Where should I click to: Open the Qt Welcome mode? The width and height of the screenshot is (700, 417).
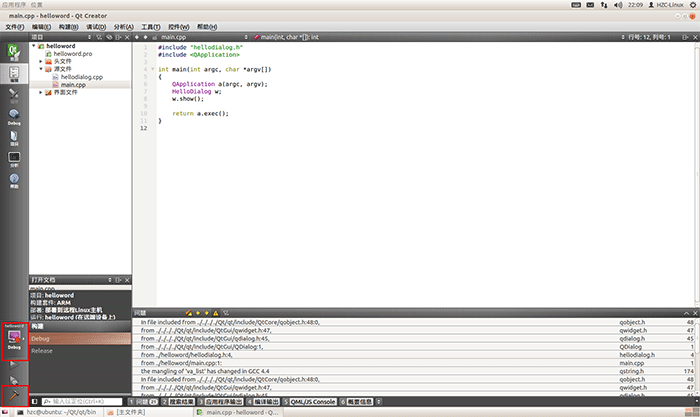pyautogui.click(x=14, y=52)
